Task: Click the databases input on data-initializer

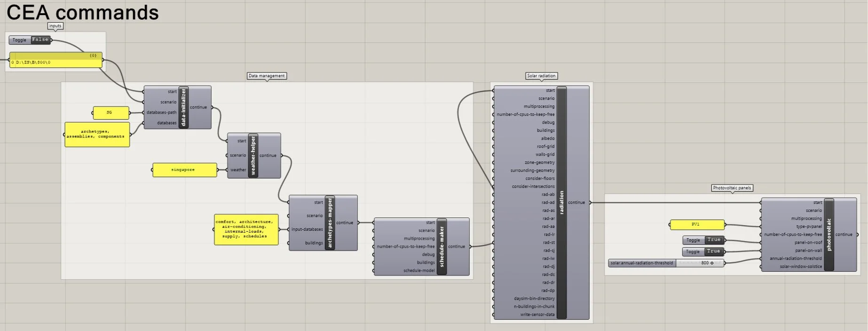Action: pyautogui.click(x=167, y=123)
